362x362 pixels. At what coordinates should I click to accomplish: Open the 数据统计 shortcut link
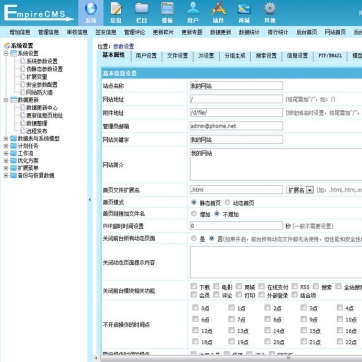pyautogui.click(x=249, y=32)
